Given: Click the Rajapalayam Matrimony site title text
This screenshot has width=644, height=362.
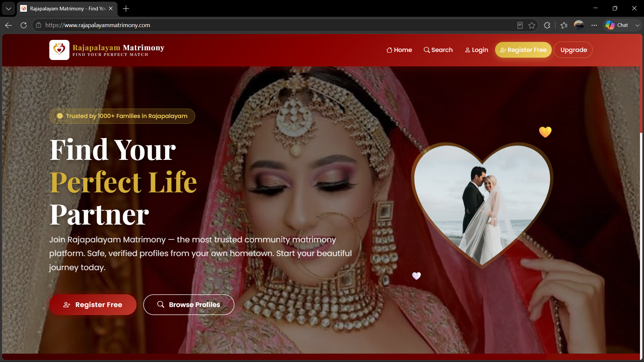Looking at the screenshot, I should [118, 48].
